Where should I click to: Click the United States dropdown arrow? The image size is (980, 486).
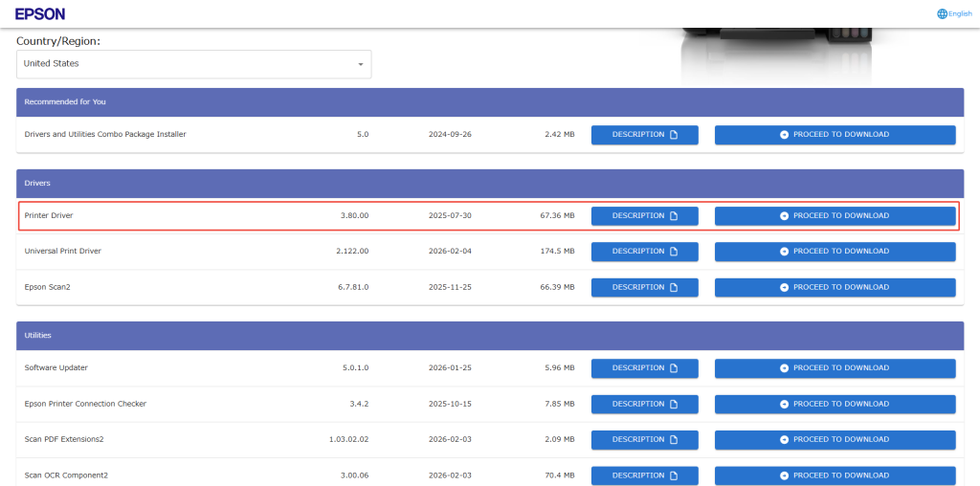coord(361,64)
